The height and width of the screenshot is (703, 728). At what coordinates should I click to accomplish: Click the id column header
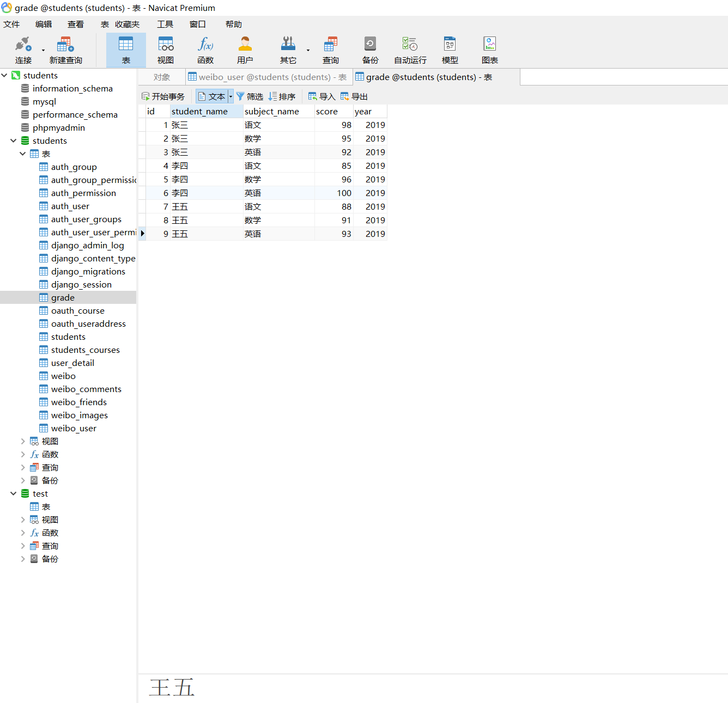click(157, 111)
